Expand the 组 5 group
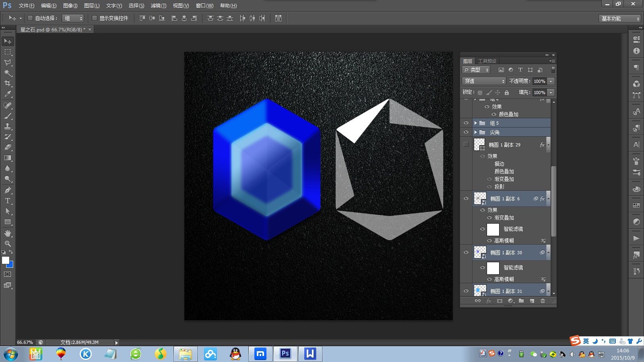The width and height of the screenshot is (644, 362). 475,123
